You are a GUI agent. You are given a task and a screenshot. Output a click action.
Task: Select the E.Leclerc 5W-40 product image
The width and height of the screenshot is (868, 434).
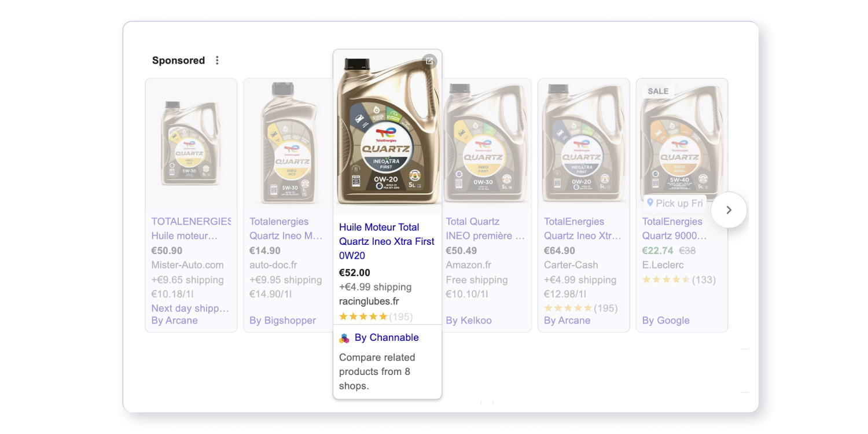tap(682, 144)
